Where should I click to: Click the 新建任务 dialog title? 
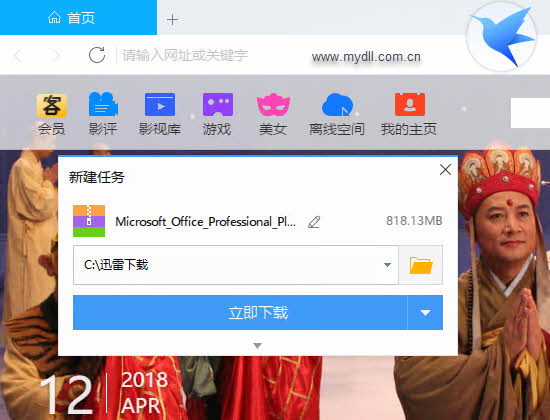tap(96, 177)
